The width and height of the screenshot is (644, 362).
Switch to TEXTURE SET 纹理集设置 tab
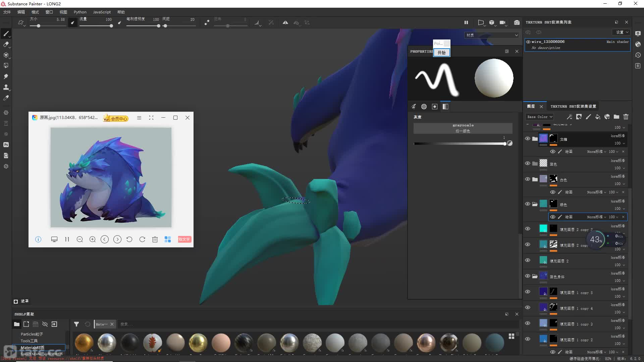(x=573, y=106)
